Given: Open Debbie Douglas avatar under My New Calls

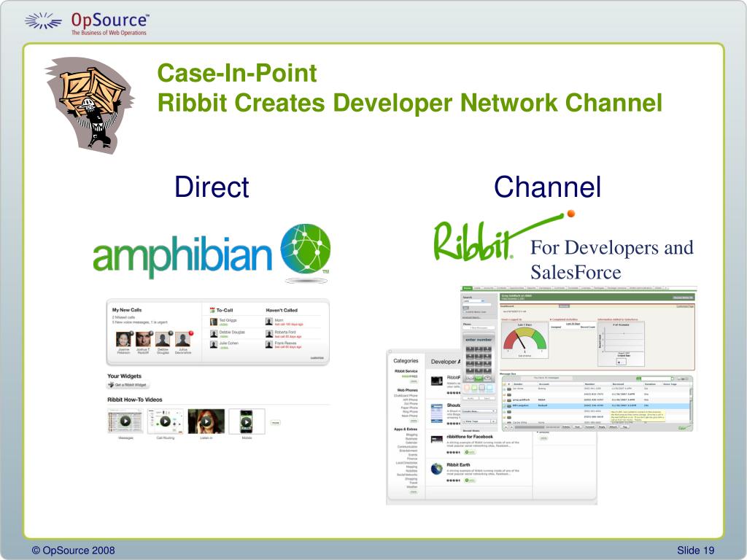Looking at the screenshot, I should (163, 340).
